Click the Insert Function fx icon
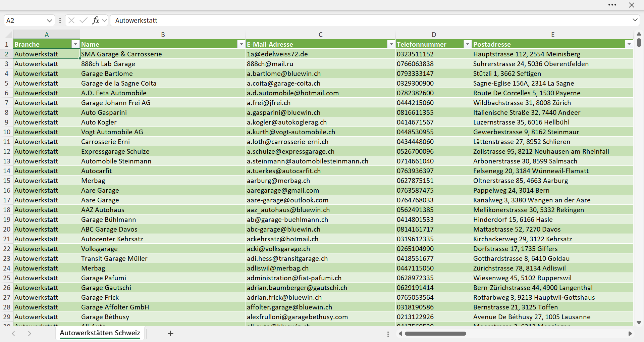The image size is (644, 342). pos(96,20)
